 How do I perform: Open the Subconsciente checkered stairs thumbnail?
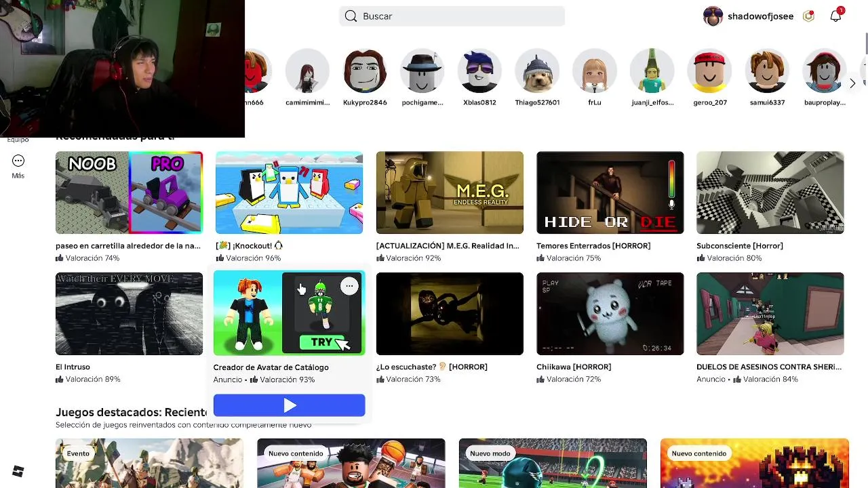tap(770, 192)
